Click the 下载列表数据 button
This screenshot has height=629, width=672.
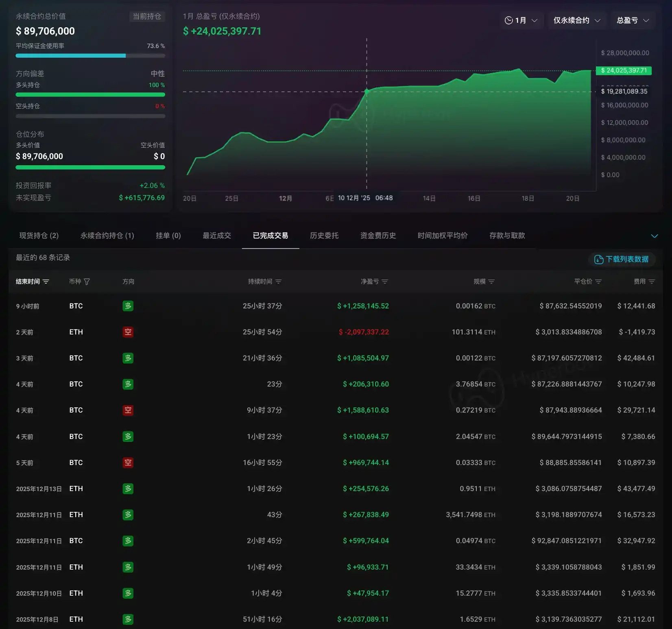(x=622, y=259)
